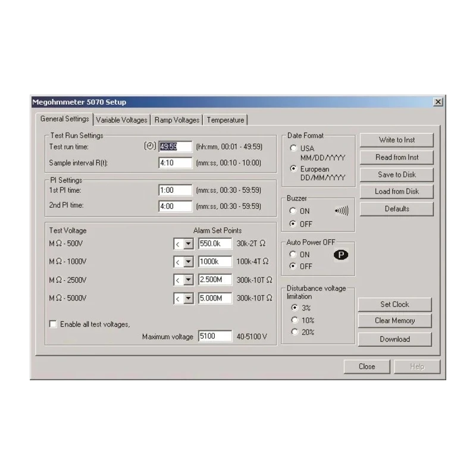
Task: Click the 2nd PI time field
Action: [x=175, y=206]
